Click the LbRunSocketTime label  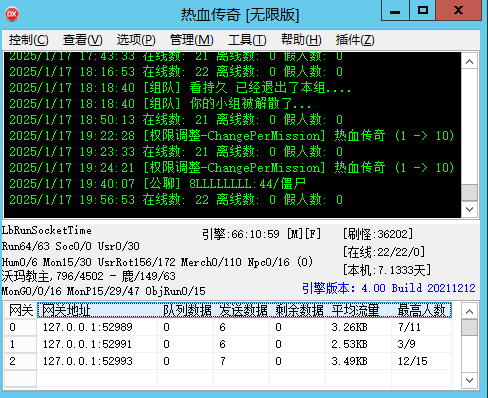47,230
